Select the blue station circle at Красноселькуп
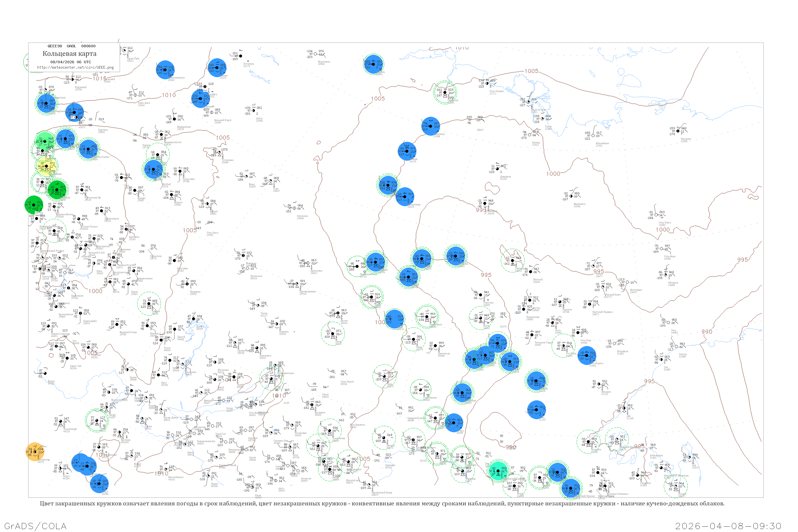This screenshot has width=798, height=532. pyautogui.click(x=165, y=70)
